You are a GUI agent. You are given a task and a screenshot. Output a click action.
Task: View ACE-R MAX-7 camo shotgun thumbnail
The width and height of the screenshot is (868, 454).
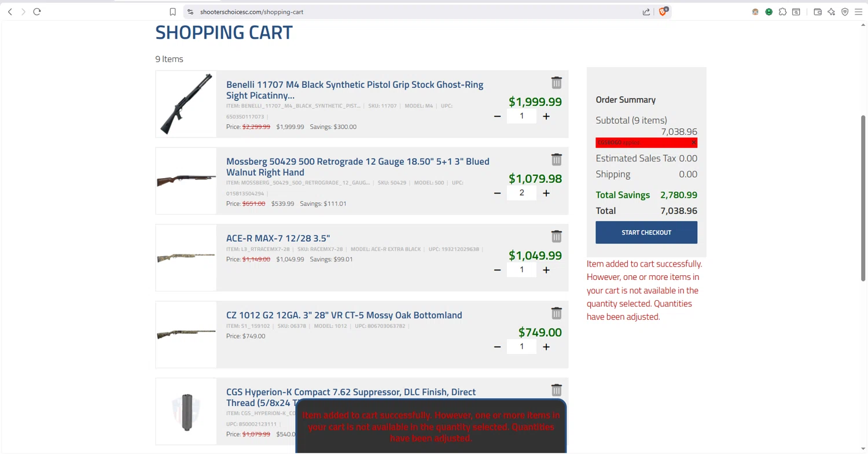click(186, 258)
